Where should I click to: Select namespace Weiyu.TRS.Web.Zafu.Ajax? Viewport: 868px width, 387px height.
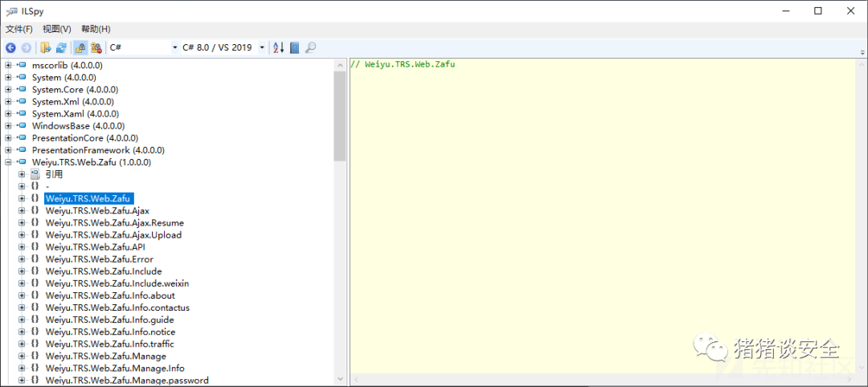click(97, 210)
